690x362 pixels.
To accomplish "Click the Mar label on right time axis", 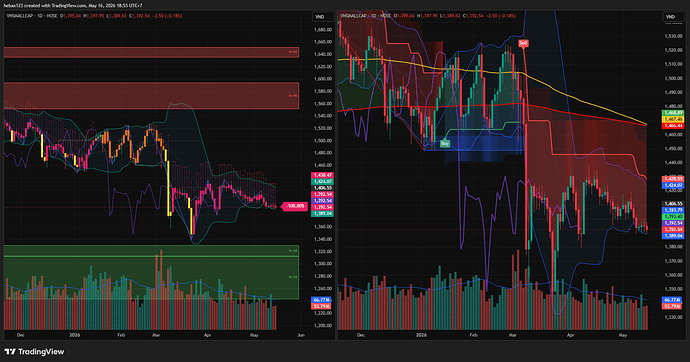I will [513, 335].
